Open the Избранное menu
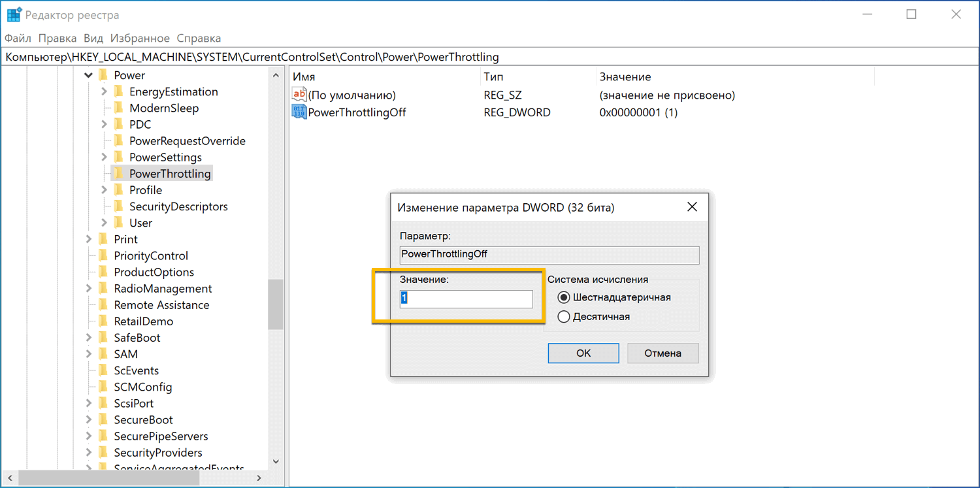Screen dimensions: 980x488 pos(140,39)
